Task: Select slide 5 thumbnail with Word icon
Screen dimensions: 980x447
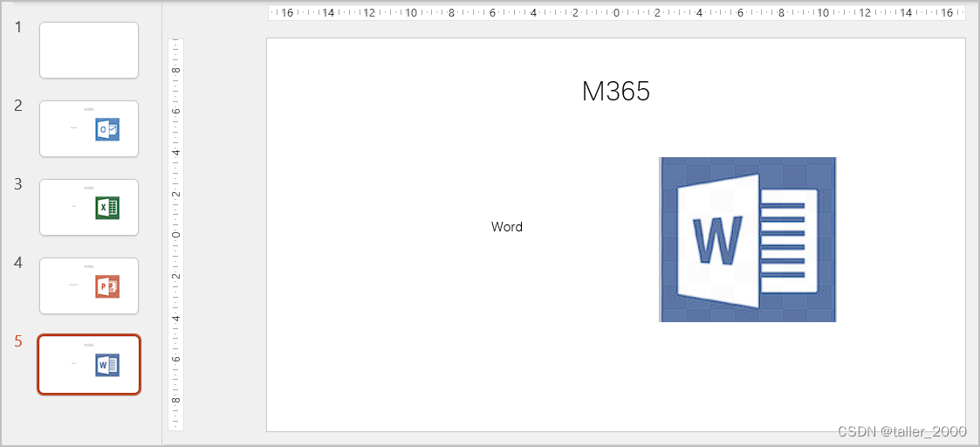Action: tap(89, 364)
